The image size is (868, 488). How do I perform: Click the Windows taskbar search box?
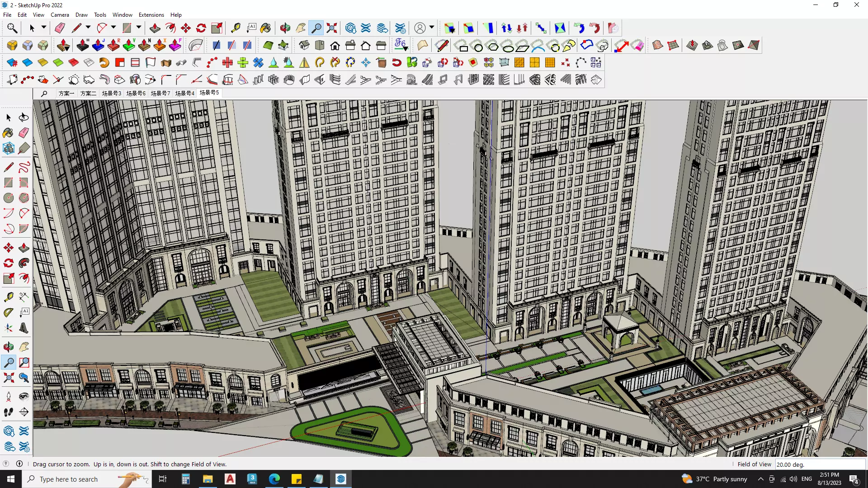tap(87, 479)
